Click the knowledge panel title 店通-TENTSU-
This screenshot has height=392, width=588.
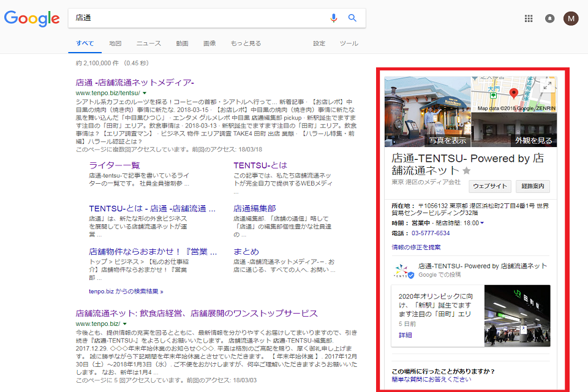click(x=467, y=164)
